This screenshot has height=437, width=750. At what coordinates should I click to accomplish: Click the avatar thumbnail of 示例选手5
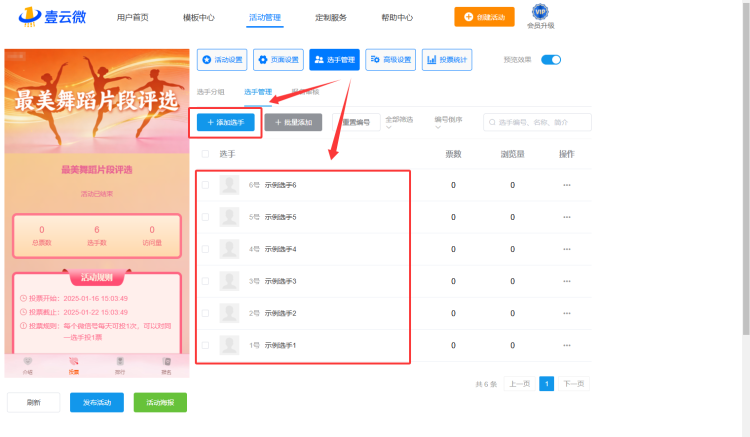(229, 217)
